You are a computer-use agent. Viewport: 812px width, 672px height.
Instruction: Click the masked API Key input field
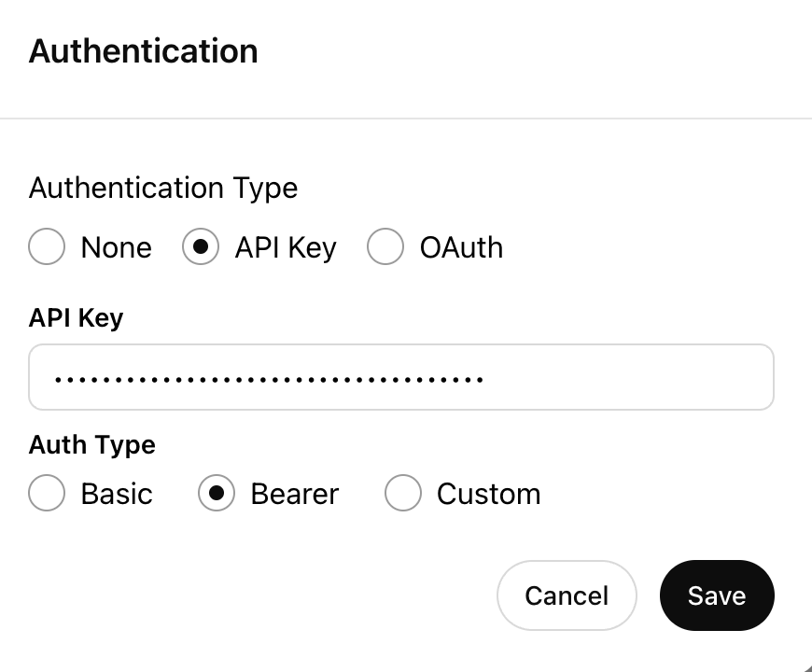[x=401, y=377]
